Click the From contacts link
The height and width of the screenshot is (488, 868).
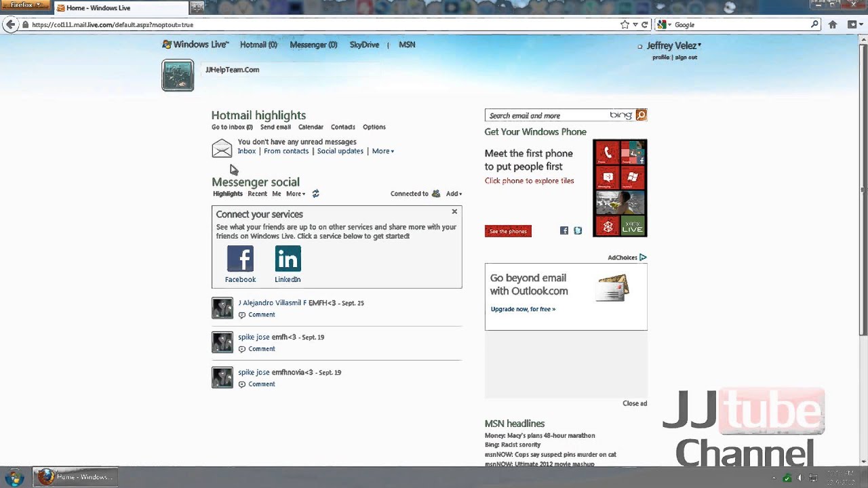pos(286,151)
